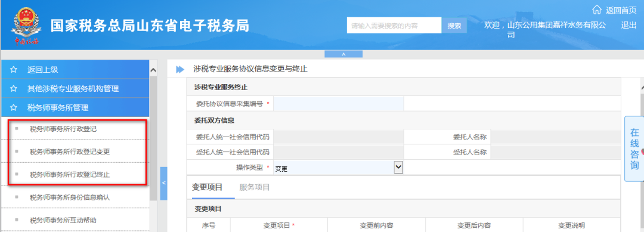The image size is (644, 232).
Task: Select 税务师事务所互动帮助
Action: click(63, 220)
